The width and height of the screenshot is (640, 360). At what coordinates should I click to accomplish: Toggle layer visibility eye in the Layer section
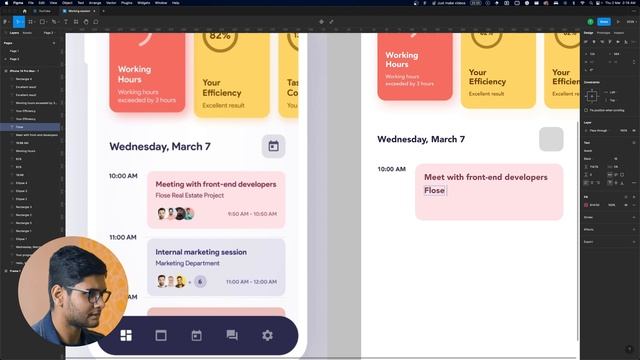[x=634, y=131]
